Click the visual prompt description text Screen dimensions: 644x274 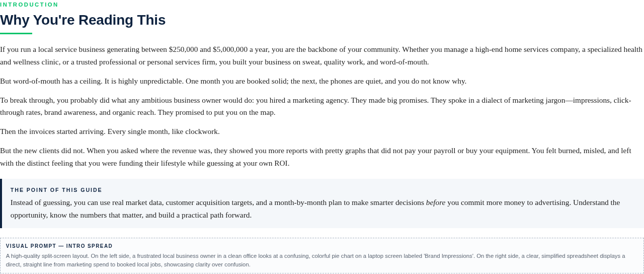(315, 260)
